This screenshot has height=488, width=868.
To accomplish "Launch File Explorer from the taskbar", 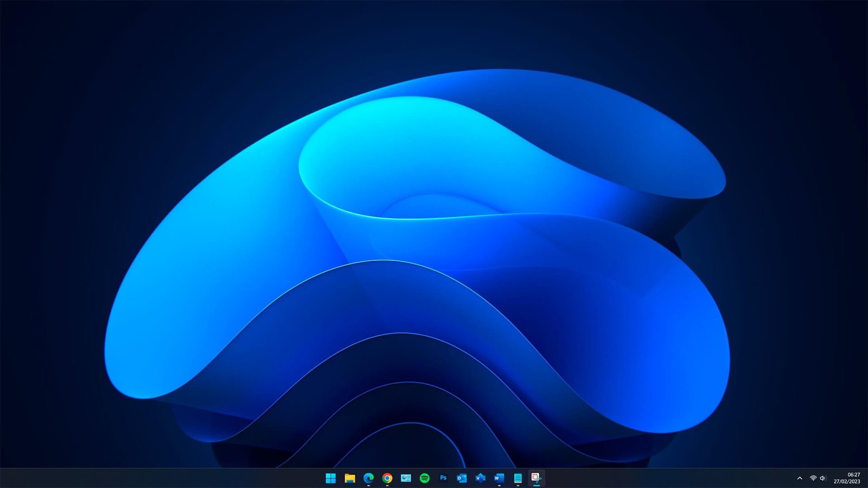I will (x=349, y=478).
